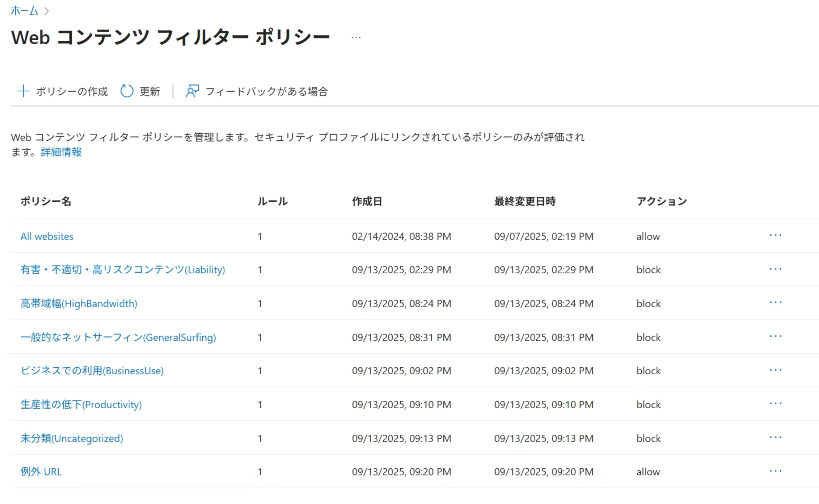Click the ポリシーの作成 label text
The image size is (819, 504).
point(72,91)
